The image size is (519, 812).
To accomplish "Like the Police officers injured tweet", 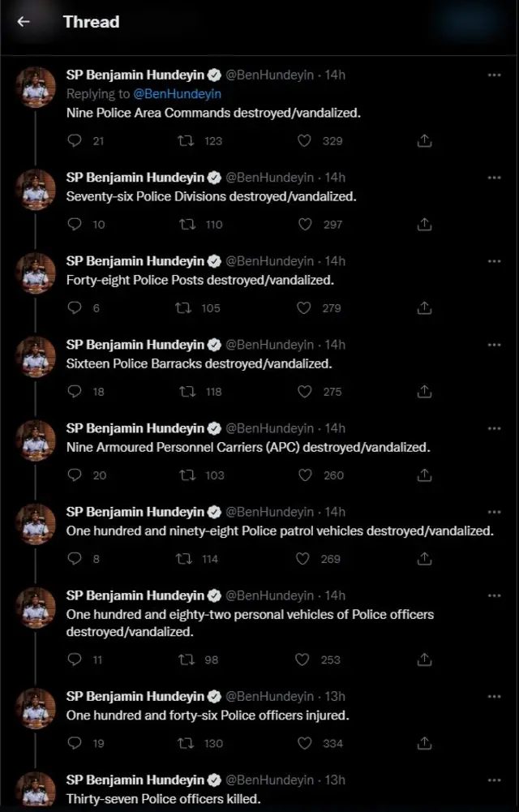I will coord(305,743).
